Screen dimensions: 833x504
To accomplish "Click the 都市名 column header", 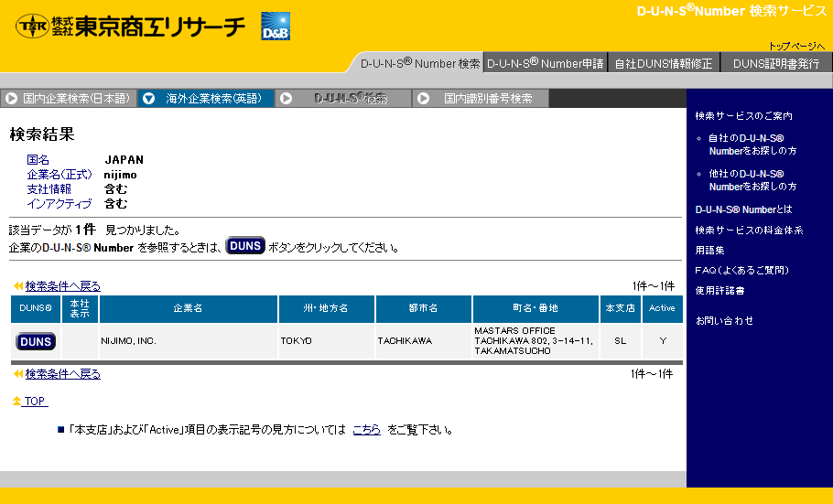I will [424, 308].
